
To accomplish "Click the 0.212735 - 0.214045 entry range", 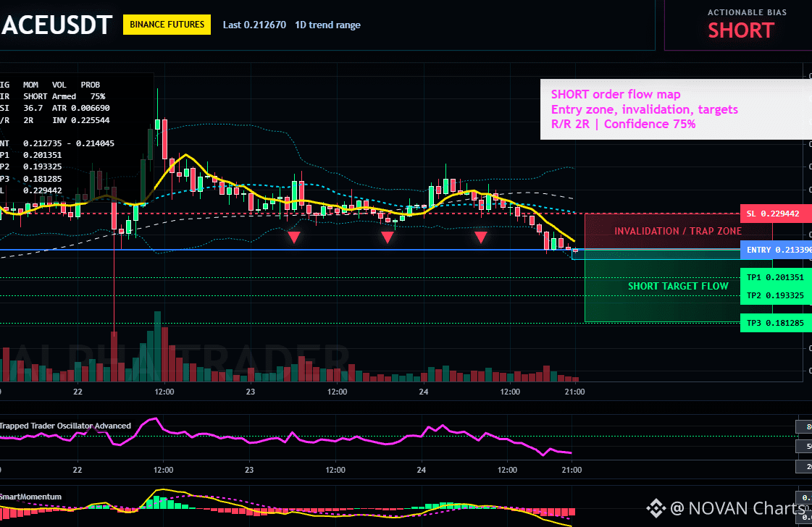I will [x=68, y=143].
